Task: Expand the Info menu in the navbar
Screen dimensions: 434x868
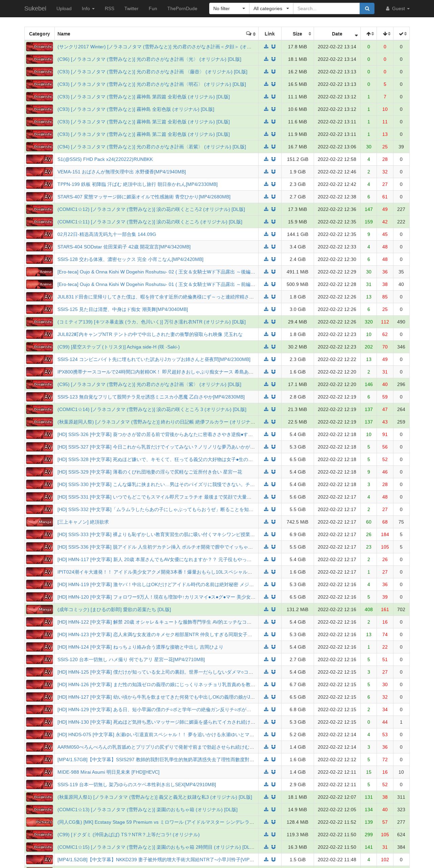Action: tap(88, 8)
